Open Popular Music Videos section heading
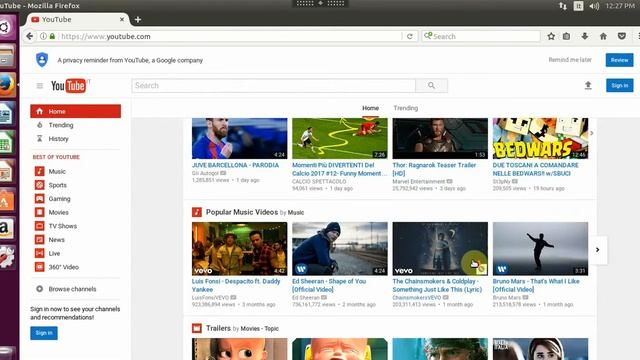Screen dimensions: 640x360 click(x=242, y=212)
